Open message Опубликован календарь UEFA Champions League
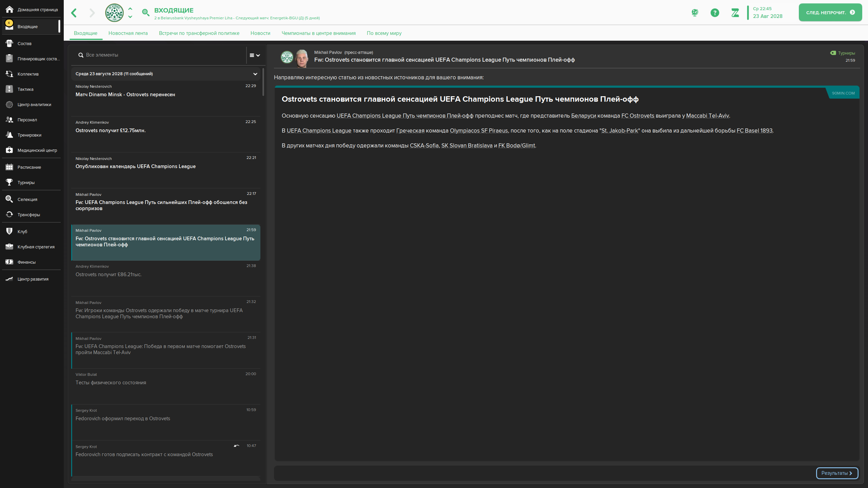This screenshot has width=868, height=488. pyautogui.click(x=166, y=170)
